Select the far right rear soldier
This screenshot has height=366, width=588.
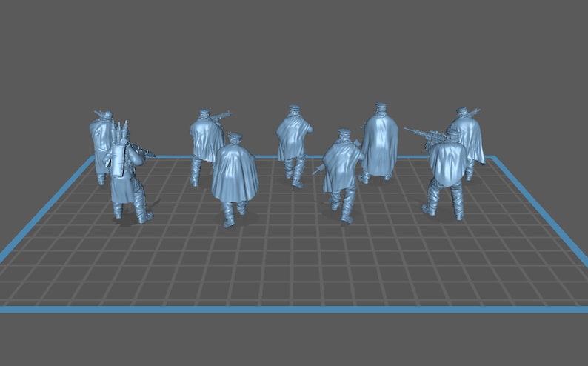click(467, 141)
